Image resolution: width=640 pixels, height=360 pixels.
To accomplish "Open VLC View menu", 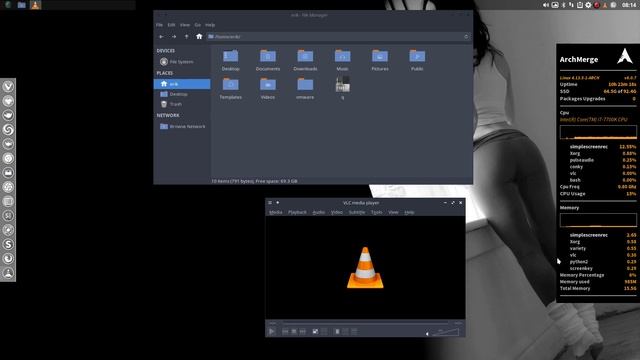I will click(x=393, y=212).
